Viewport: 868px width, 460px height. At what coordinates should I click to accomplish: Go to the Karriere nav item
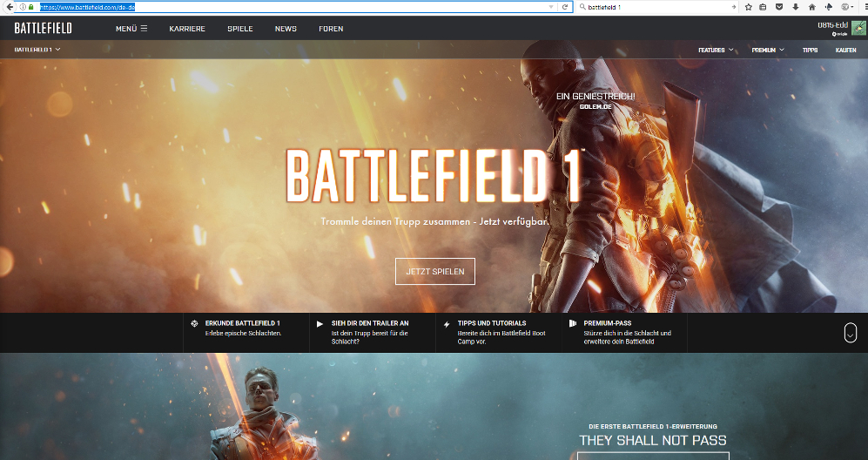(187, 29)
